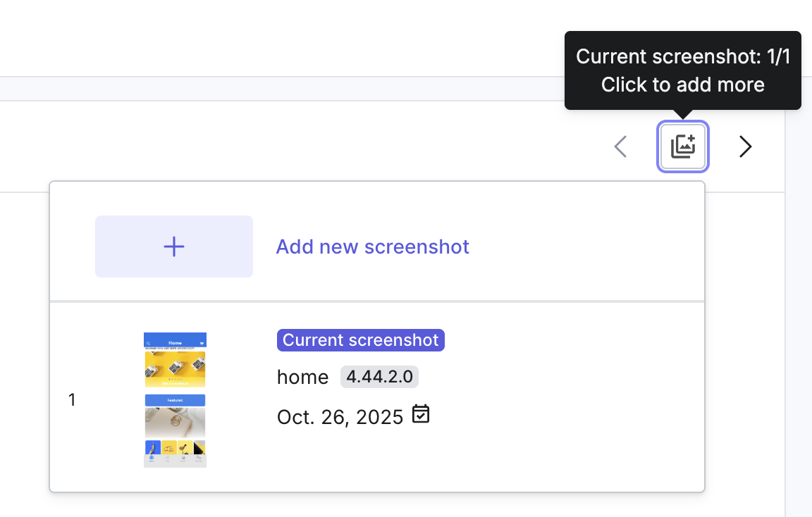Click the blue Home header in thumbnail
The height and width of the screenshot is (517, 812).
[x=175, y=342]
